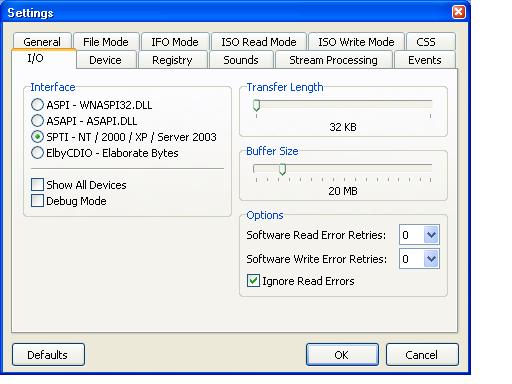Switch to the General tab
The width and height of the screenshot is (512, 384).
pyautogui.click(x=42, y=41)
